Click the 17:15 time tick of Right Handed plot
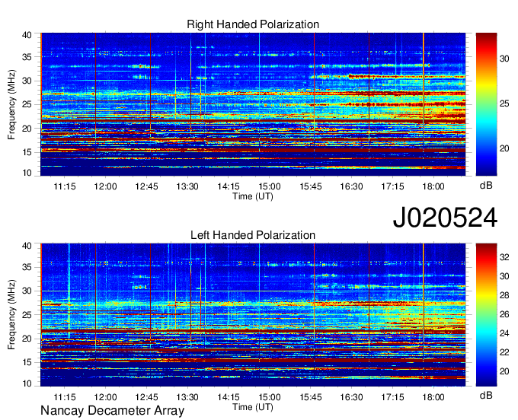The height and width of the screenshot is (420, 518). 392,186
